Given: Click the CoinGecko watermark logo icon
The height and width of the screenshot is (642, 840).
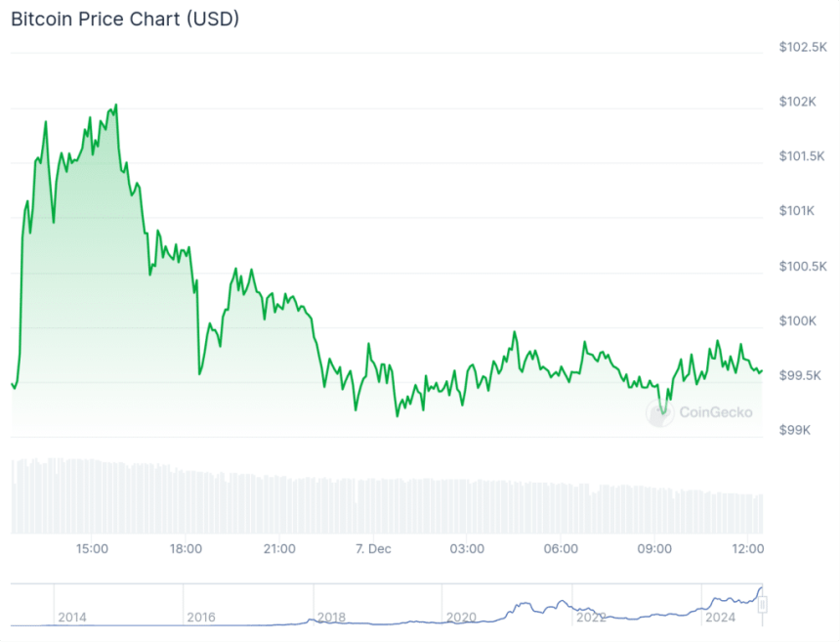Looking at the screenshot, I should (x=660, y=412).
